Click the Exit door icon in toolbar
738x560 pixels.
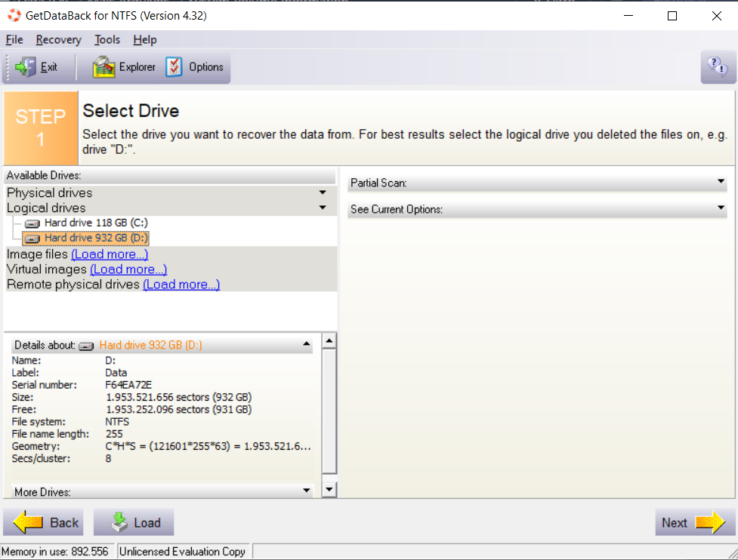pos(26,67)
